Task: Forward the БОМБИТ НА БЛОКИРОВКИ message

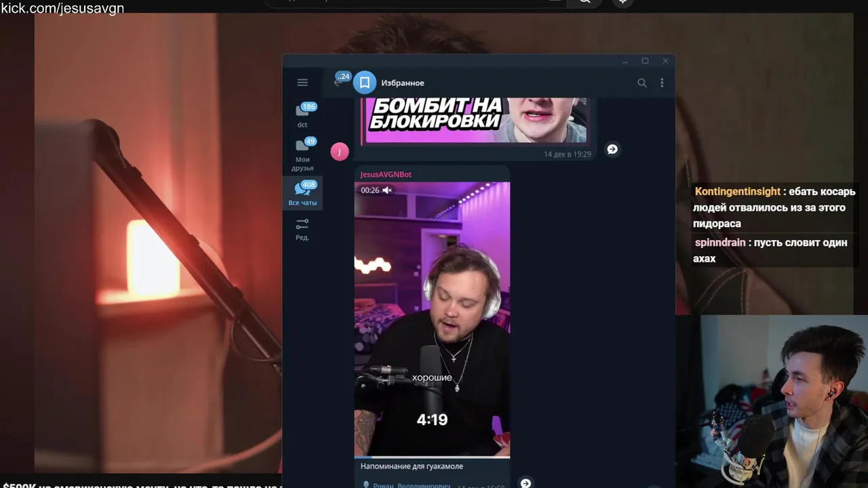Action: (612, 149)
